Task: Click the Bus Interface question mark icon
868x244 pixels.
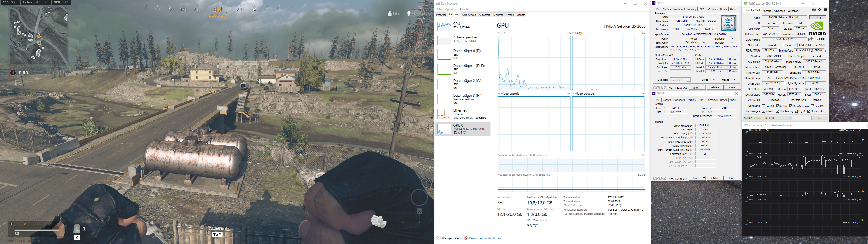Action: point(825,51)
